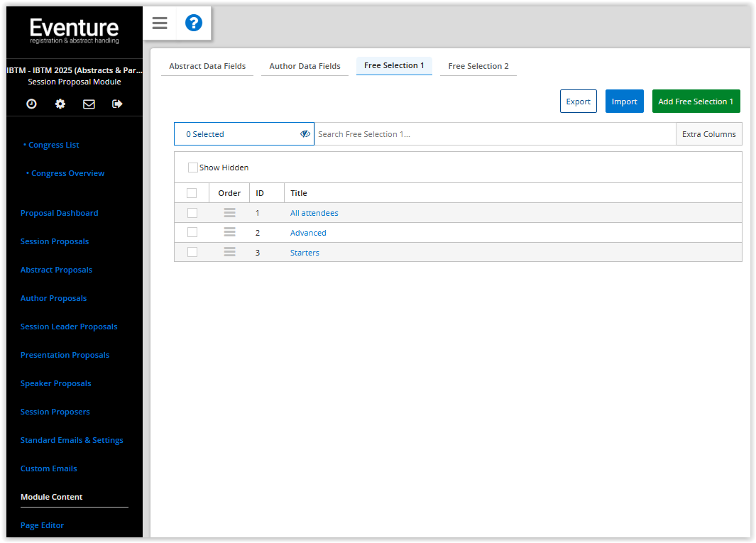Click the clock icon in sidebar
The image size is (756, 543).
click(x=31, y=104)
